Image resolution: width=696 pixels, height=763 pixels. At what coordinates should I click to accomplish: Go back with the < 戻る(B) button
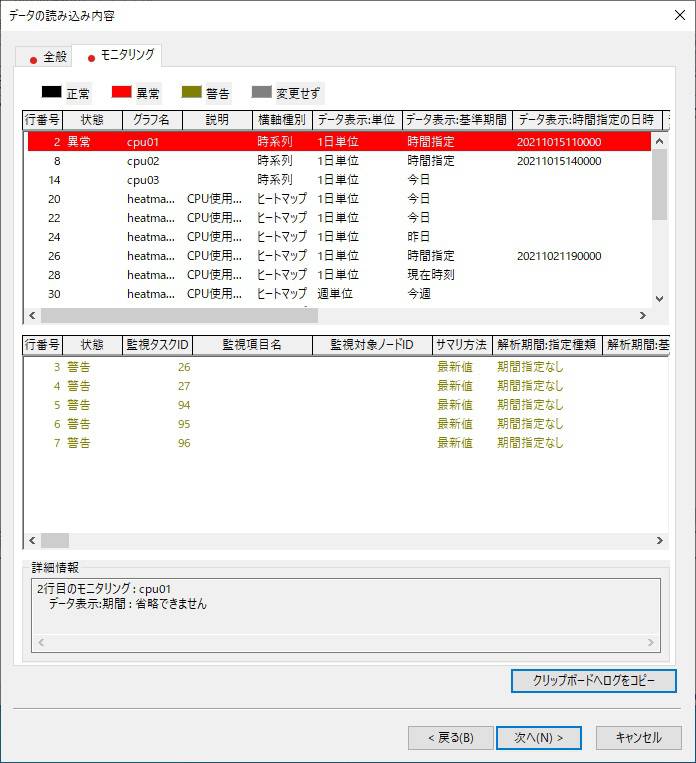[451, 738]
